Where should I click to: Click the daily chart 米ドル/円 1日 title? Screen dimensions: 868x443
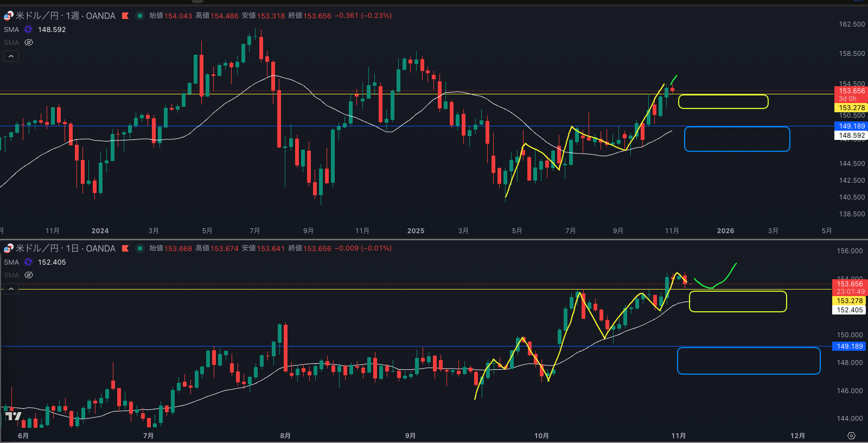coord(65,248)
